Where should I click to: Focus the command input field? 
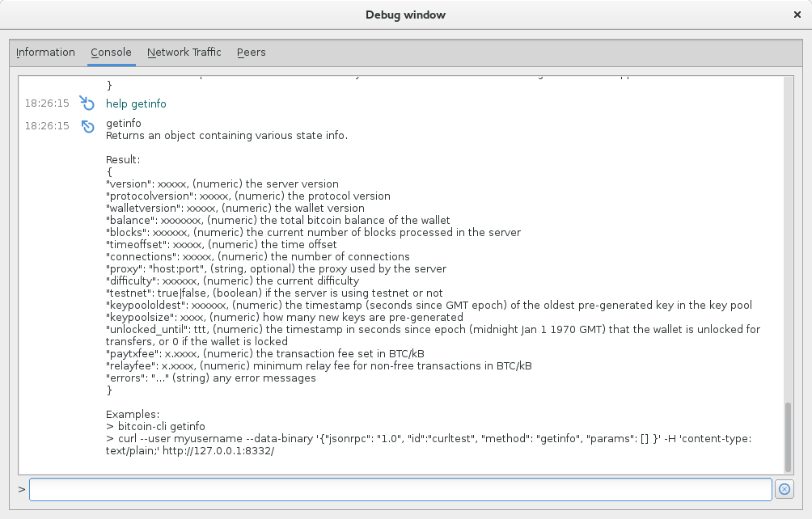click(400, 489)
